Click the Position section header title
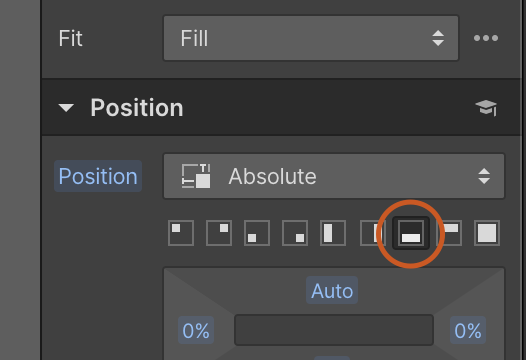Image resolution: width=526 pixels, height=360 pixels. click(137, 108)
